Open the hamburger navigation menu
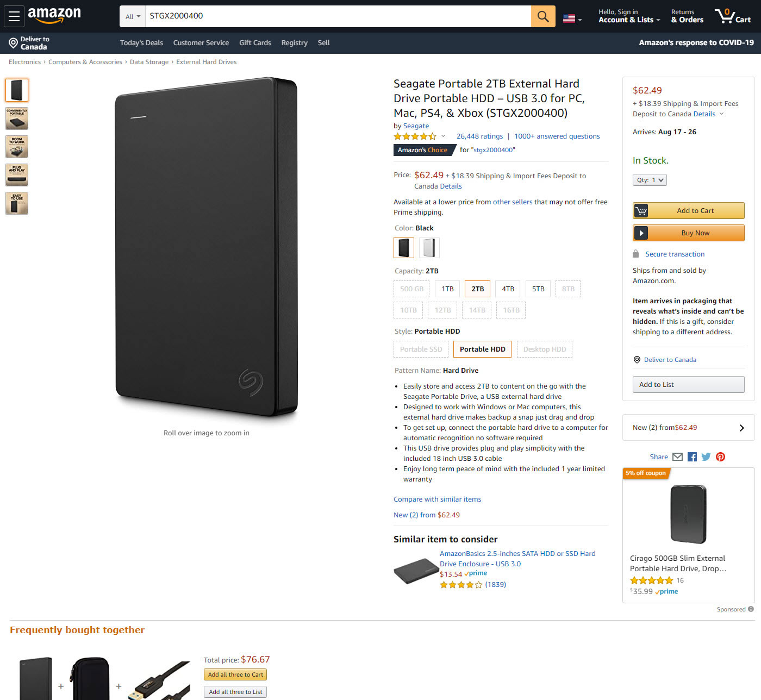The image size is (761, 700). point(14,16)
